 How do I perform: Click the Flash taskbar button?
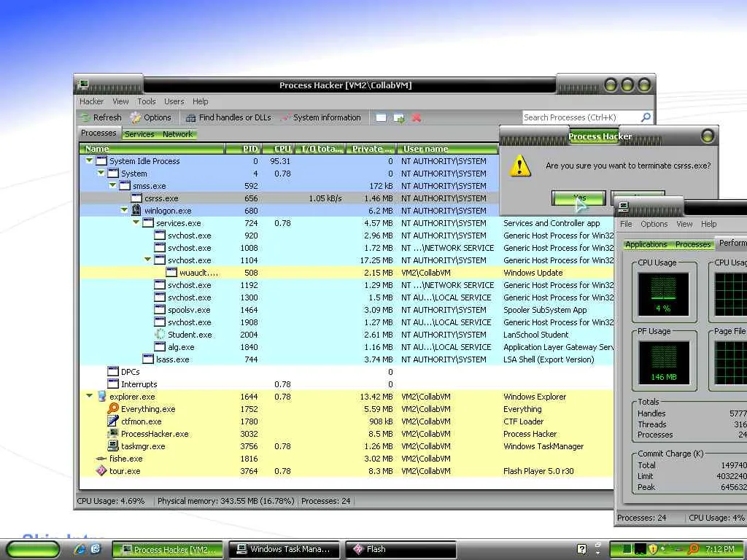point(400,550)
